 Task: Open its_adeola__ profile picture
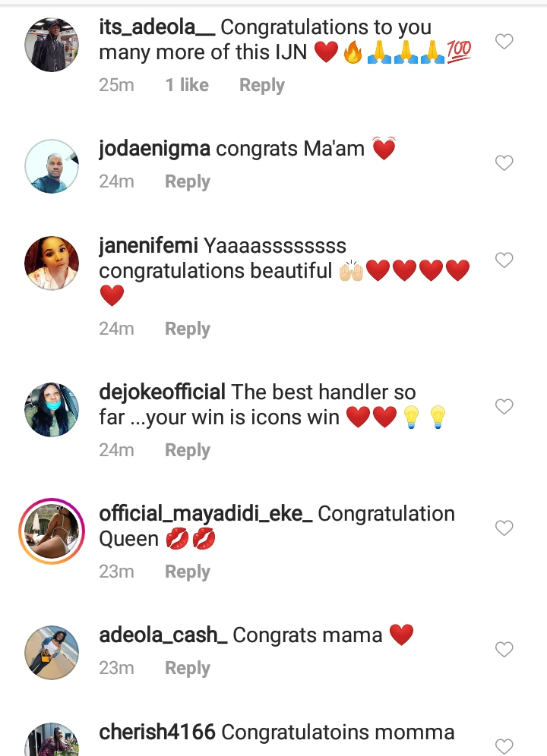pyautogui.click(x=52, y=46)
